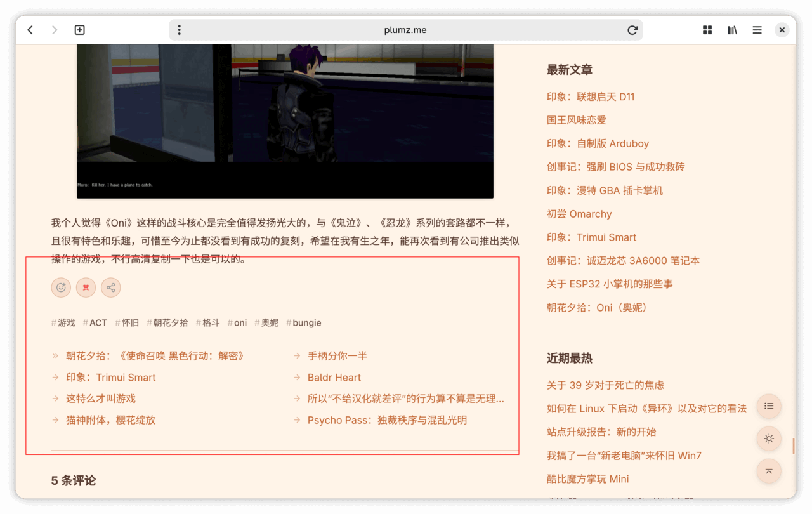
Task: Open recent article 创事记：强刷 BIOS 与成功救砖
Action: point(615,167)
